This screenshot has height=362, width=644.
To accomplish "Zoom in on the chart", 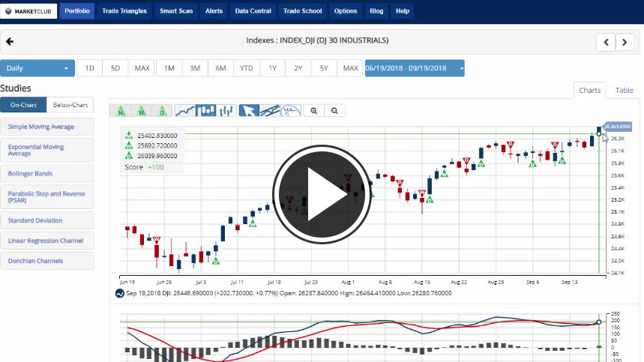I will click(x=314, y=111).
